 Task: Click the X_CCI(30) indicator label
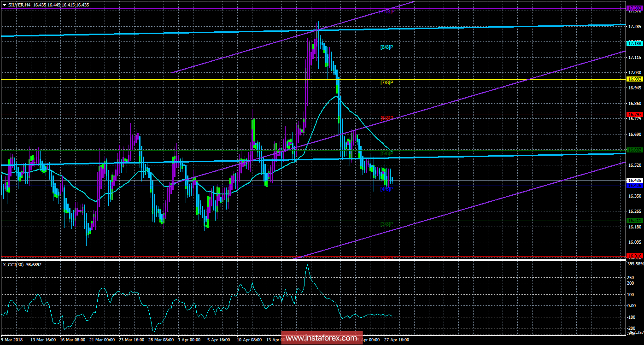point(14,264)
